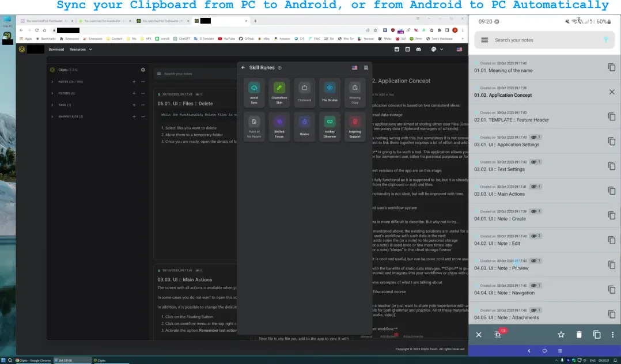Tap copy icon next to 02.01 TEMPLATE note
This screenshot has width=621, height=364.
point(611,116)
